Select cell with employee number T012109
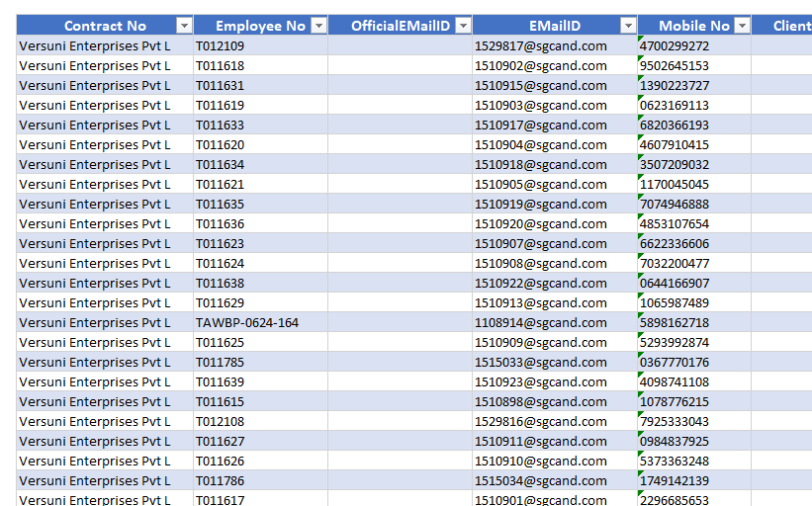This screenshot has width=812, height=506. pos(260,45)
